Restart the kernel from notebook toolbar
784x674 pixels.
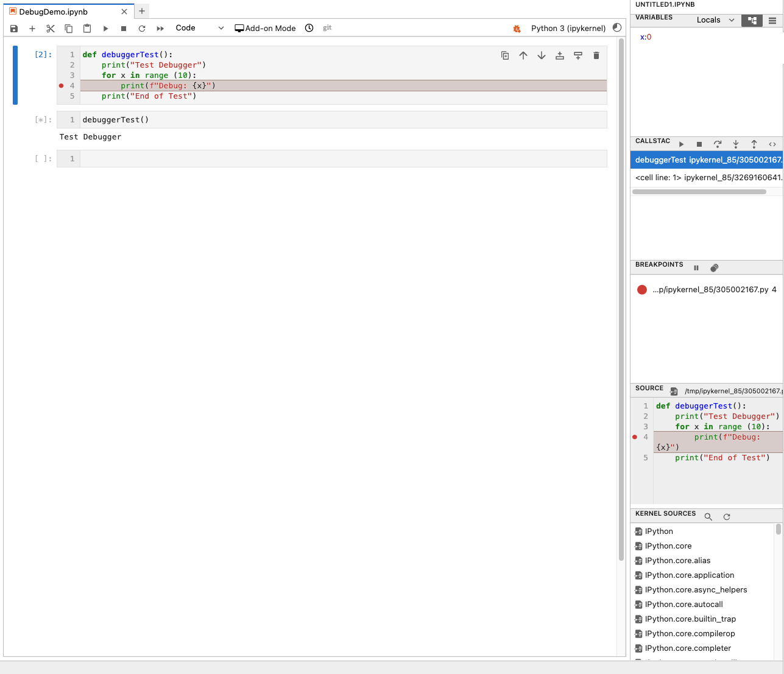(x=142, y=29)
